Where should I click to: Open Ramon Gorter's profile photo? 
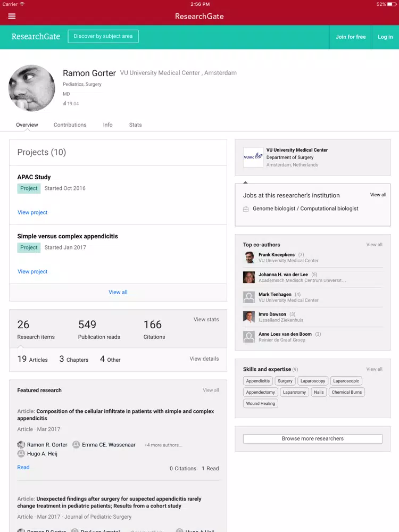tap(31, 88)
